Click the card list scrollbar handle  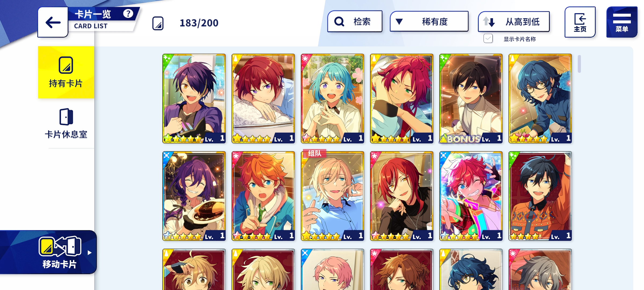[x=579, y=64]
